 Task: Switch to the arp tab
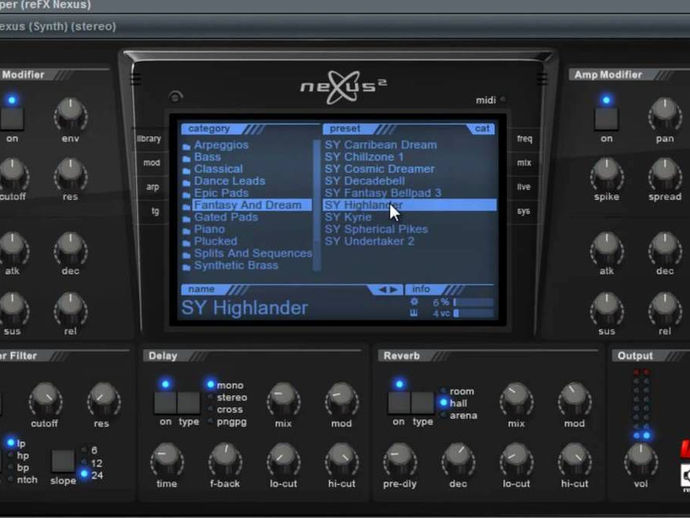[152, 187]
